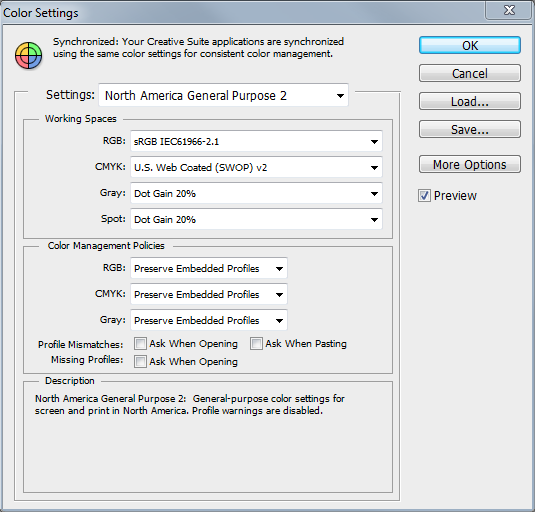Click the 'Settings:' label

coord(70,94)
